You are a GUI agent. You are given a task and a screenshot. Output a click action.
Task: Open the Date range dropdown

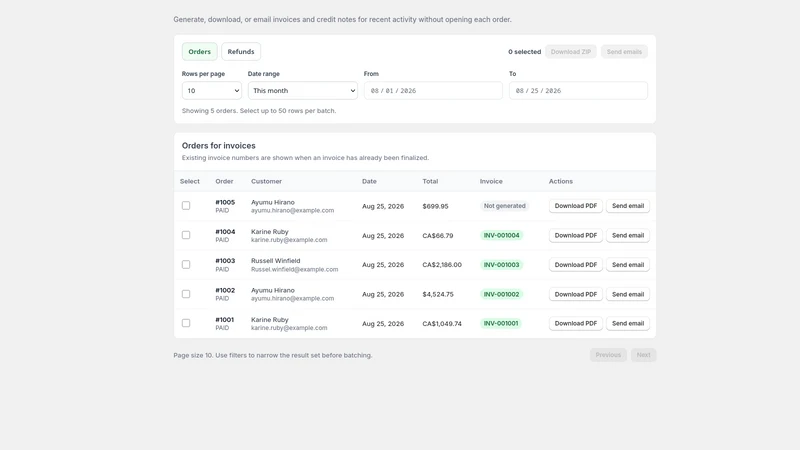coord(303,91)
